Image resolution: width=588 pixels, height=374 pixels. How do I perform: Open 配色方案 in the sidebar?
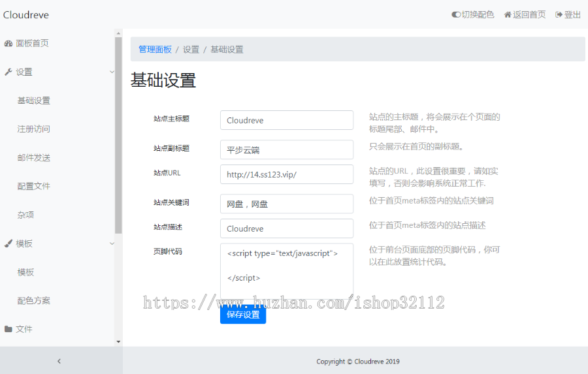tap(34, 300)
